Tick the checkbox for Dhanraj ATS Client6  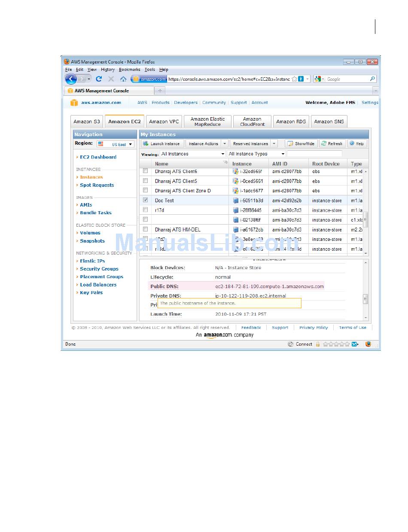145,171
